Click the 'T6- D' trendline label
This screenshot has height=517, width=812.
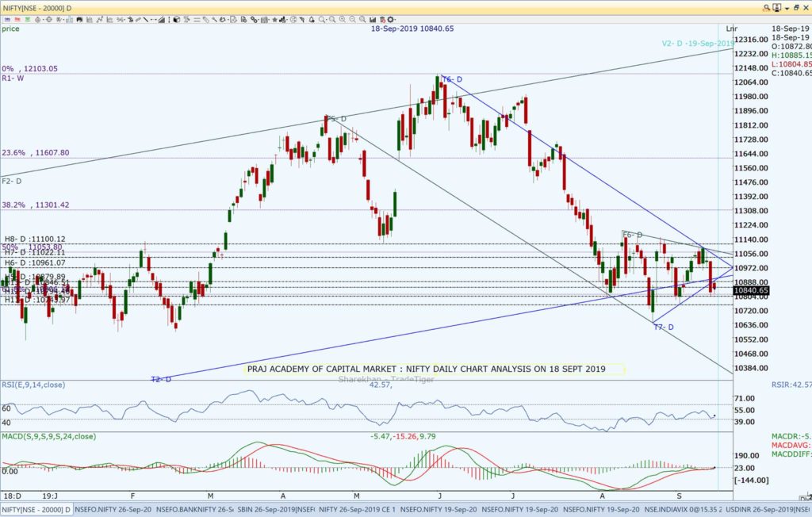tap(452, 79)
